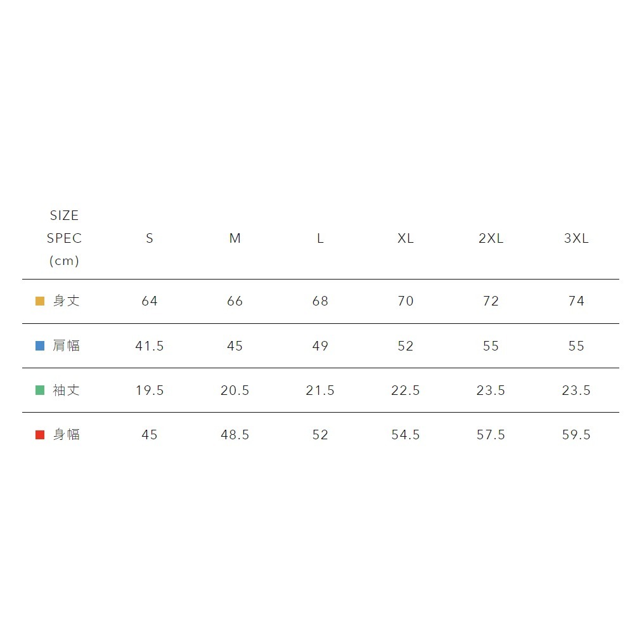Viewport: 644px width, 644px height.
Task: Select the 3XL size column header
Action: [x=576, y=238]
